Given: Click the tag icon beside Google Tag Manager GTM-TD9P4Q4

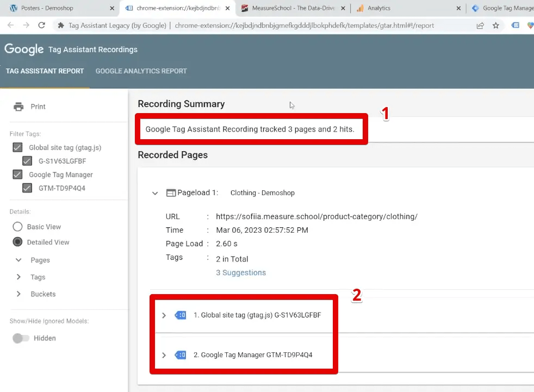Looking at the screenshot, I should click(179, 355).
